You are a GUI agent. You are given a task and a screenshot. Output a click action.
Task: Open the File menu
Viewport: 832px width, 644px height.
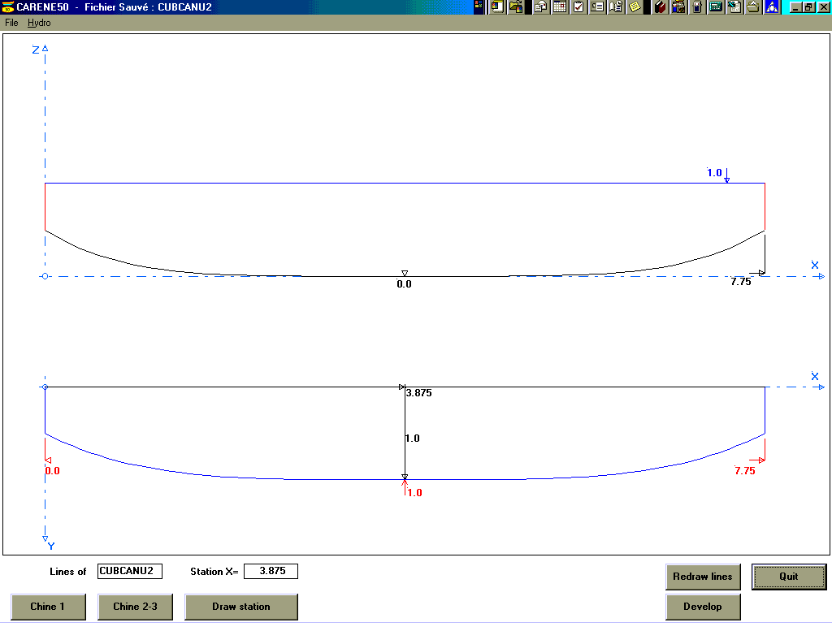coord(11,23)
